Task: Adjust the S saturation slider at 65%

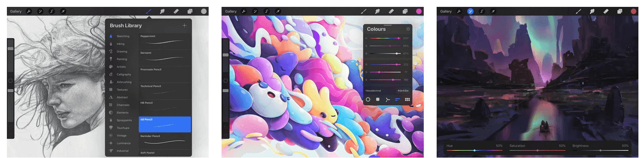Action: pos(385,46)
